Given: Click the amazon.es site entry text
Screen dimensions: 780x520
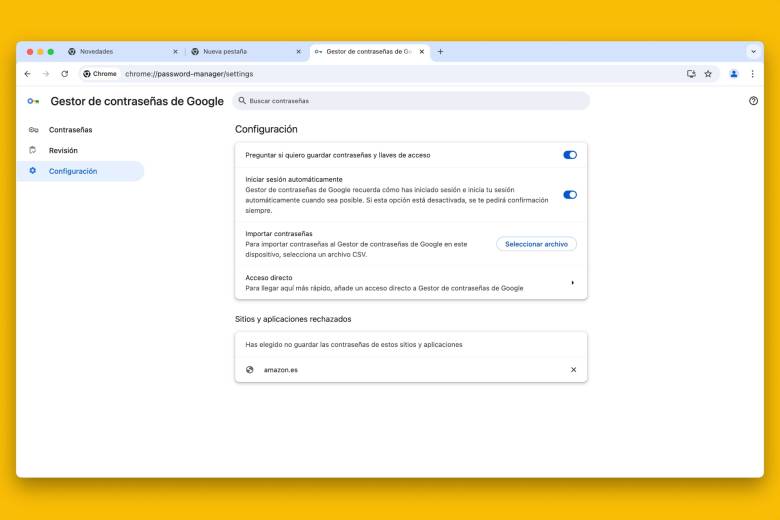Looking at the screenshot, I should point(281,370).
